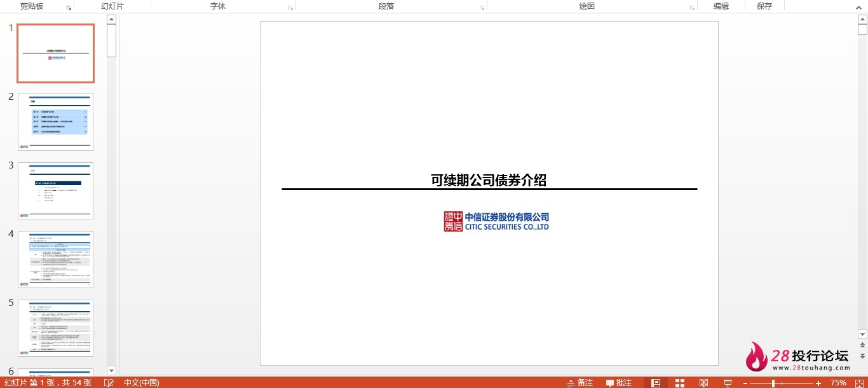This screenshot has width=868, height=388.
Task: Open Reading View icon
Action: tap(704, 383)
